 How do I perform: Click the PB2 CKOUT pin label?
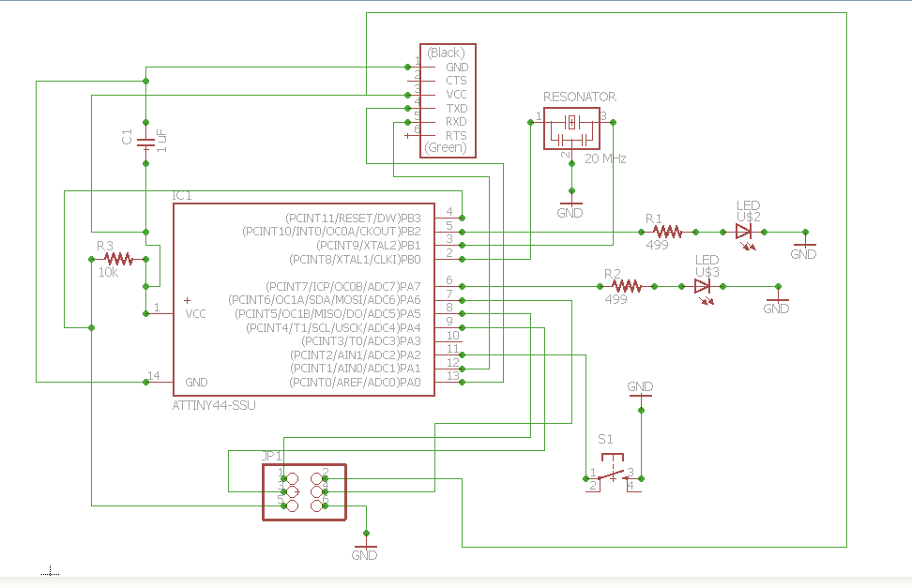(331, 232)
